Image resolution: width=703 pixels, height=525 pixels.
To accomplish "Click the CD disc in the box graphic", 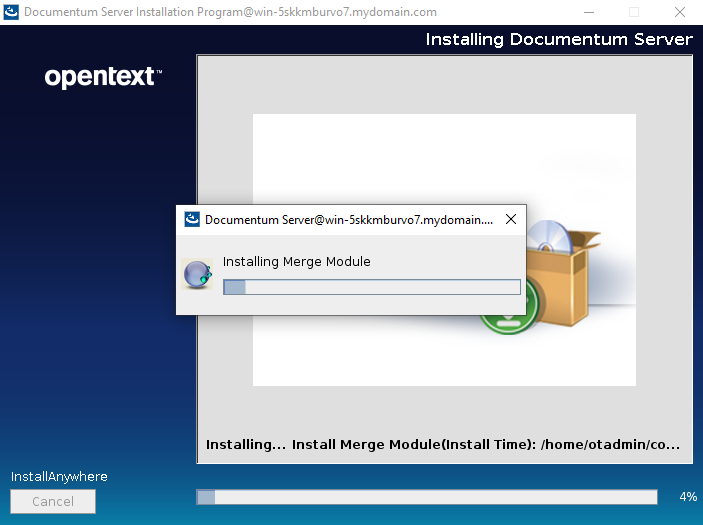I will click(550, 236).
